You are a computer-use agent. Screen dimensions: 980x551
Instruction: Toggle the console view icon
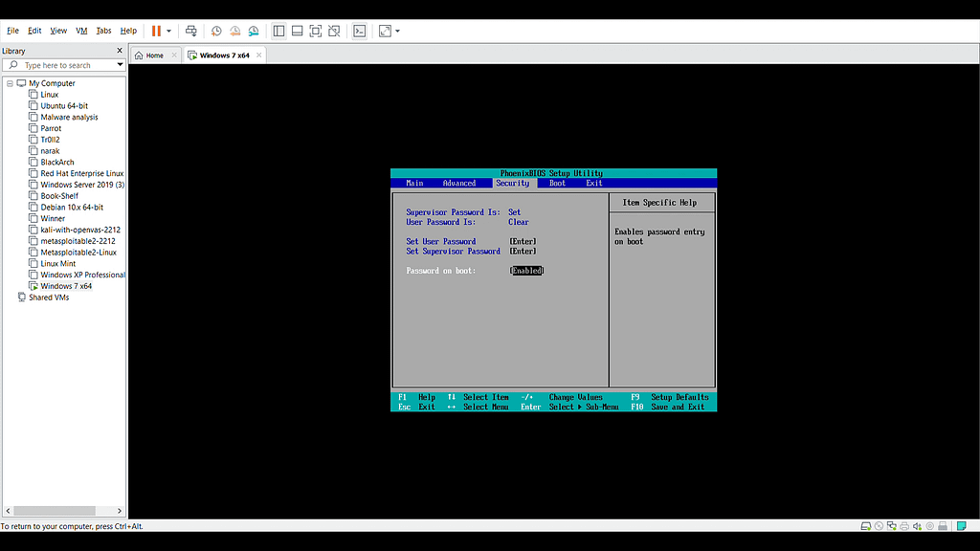tap(360, 31)
